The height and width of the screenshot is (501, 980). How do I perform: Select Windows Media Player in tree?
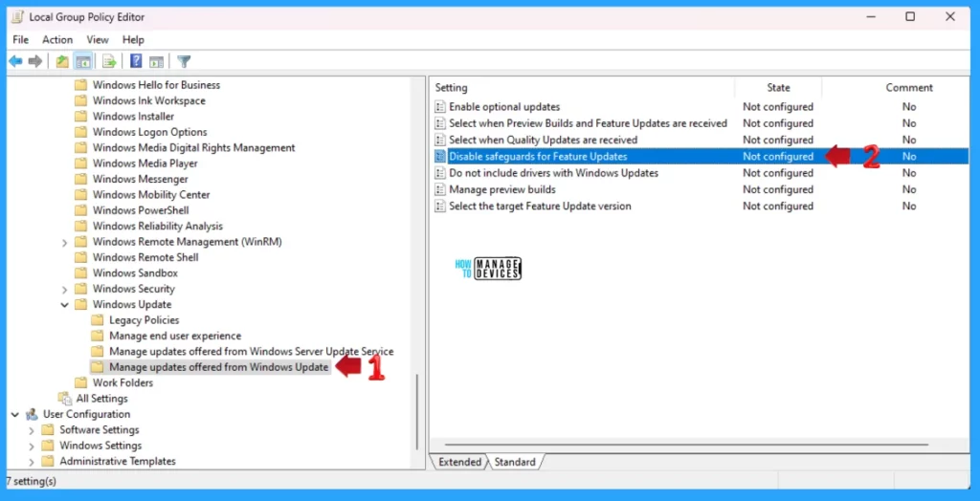click(x=145, y=163)
